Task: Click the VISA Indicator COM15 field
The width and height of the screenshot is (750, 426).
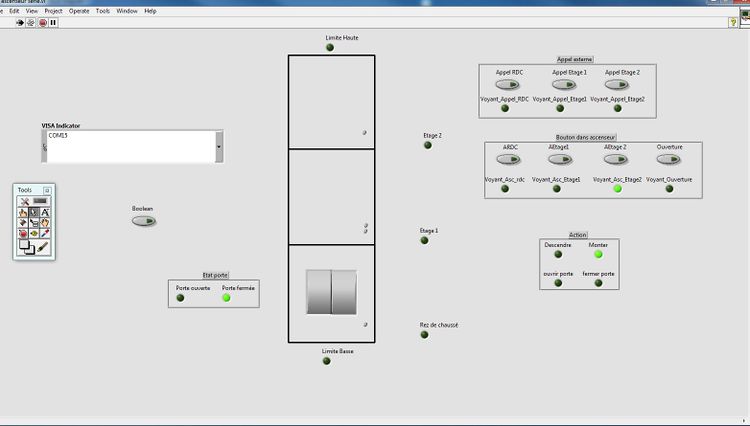Action: tap(128, 146)
